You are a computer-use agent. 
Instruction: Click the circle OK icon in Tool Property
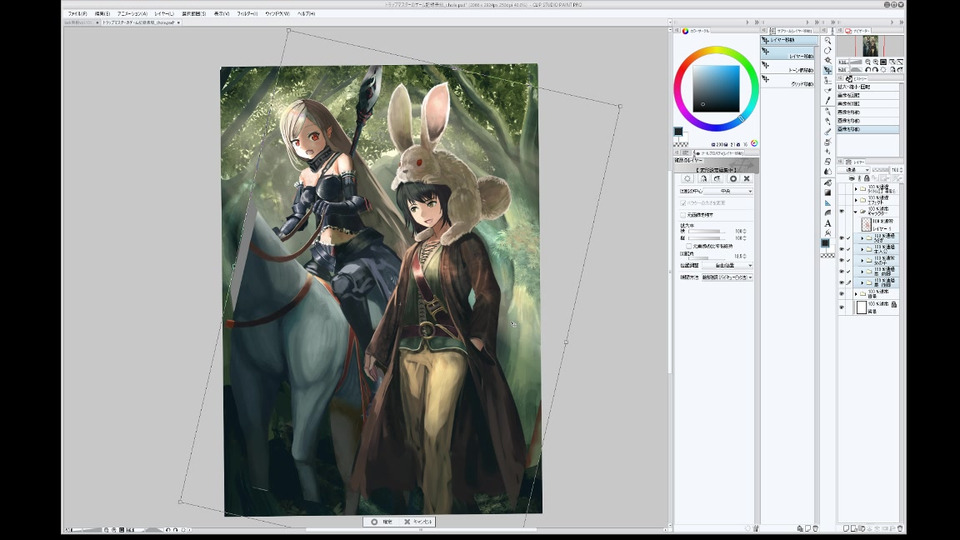(733, 179)
